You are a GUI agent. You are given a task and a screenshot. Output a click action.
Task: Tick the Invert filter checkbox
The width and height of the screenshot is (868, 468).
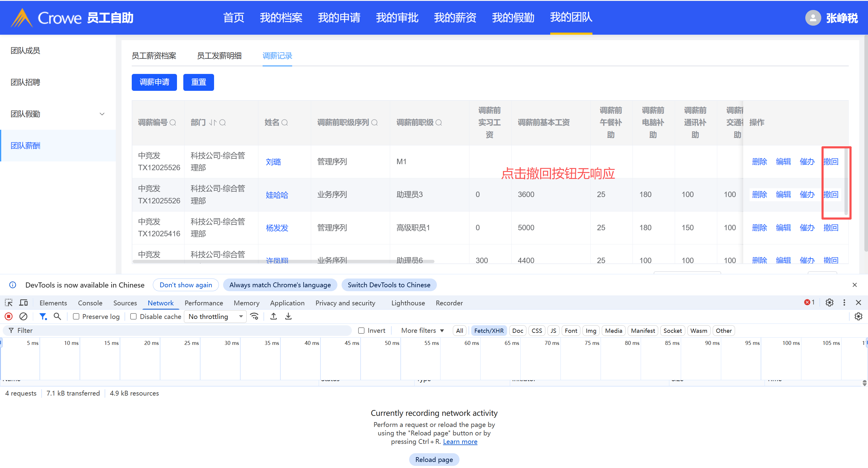point(361,330)
